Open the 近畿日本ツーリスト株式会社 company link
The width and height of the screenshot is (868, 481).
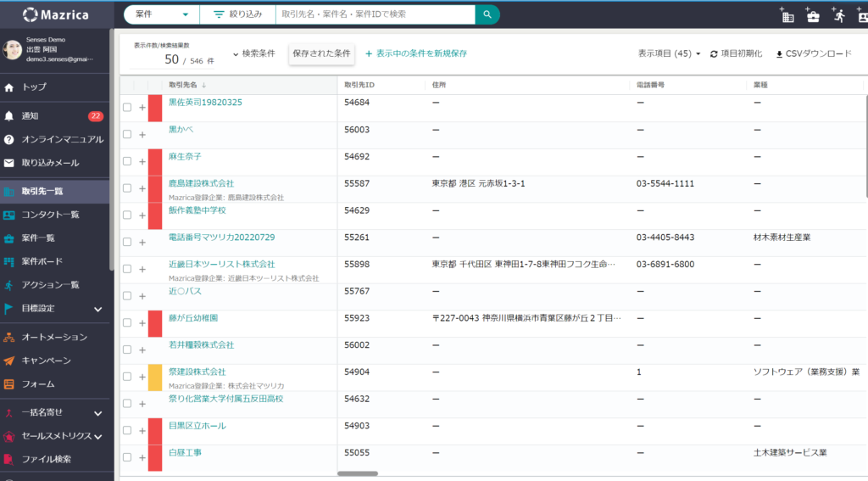click(x=221, y=265)
